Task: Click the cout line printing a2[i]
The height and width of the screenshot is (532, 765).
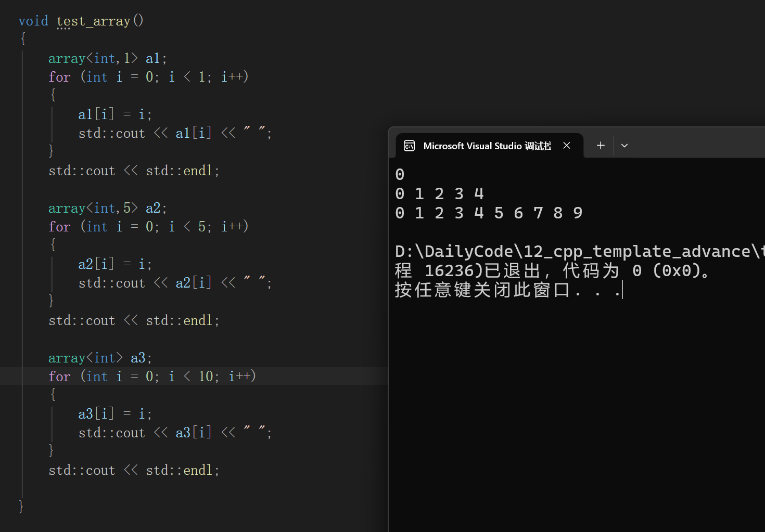Action: [175, 283]
